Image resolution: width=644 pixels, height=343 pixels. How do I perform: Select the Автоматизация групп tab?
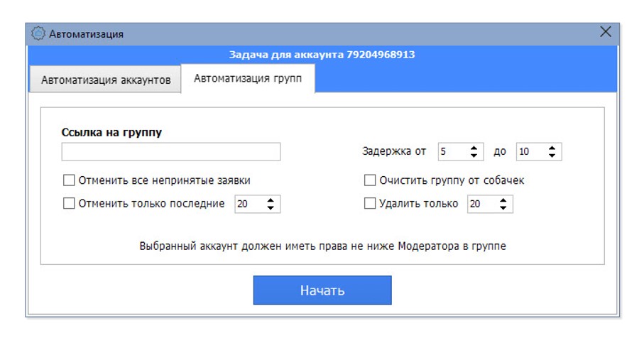pyautogui.click(x=248, y=78)
